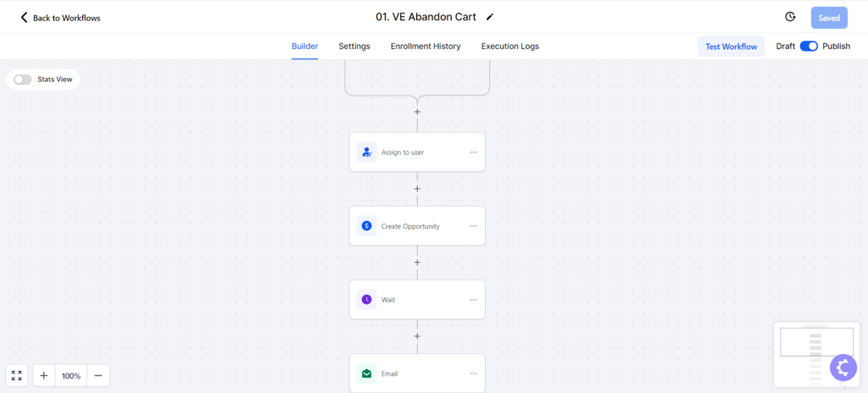Viewport: 868px width, 393px height.
Task: Open the purple help assistant bubble
Action: [x=843, y=367]
